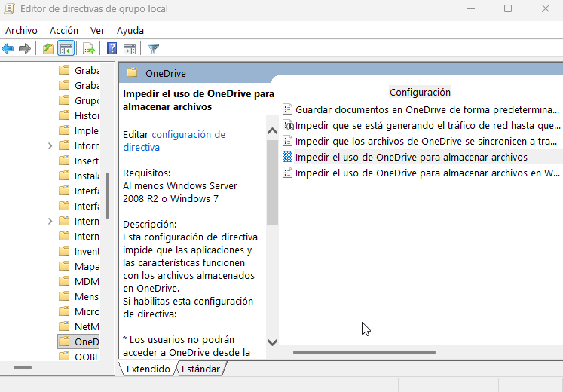Click the policy icon beside Guardar documentos en OneDrive

tap(287, 109)
